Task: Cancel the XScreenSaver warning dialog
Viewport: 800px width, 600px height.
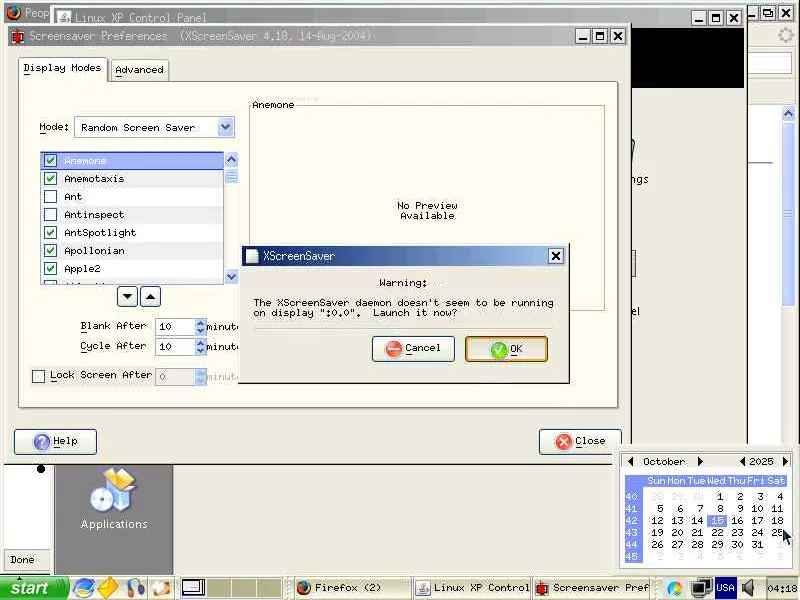Action: pos(413,349)
